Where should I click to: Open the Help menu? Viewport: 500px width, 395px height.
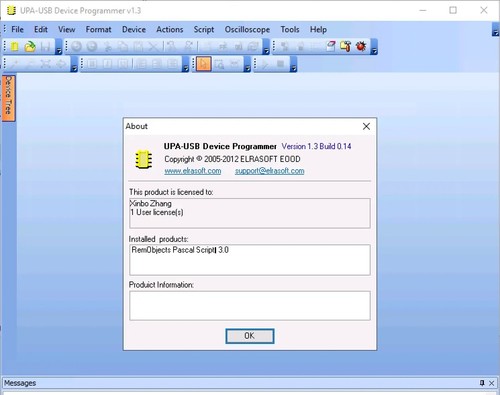318,29
